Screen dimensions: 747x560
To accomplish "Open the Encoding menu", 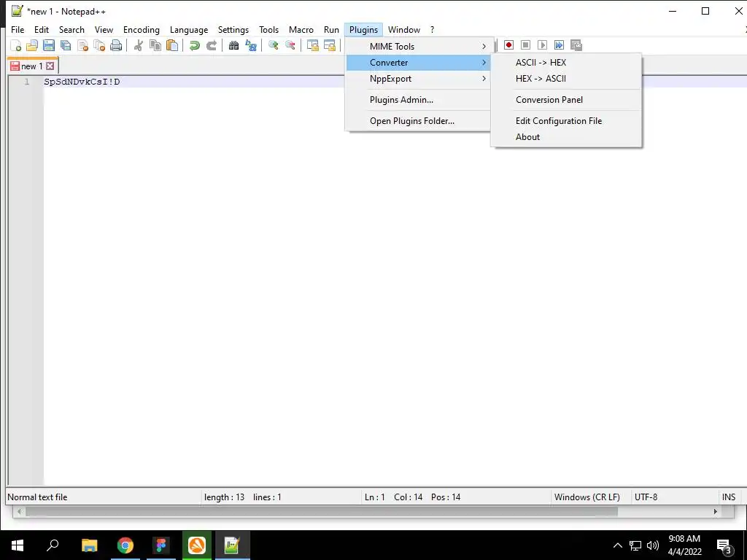I will tap(141, 29).
